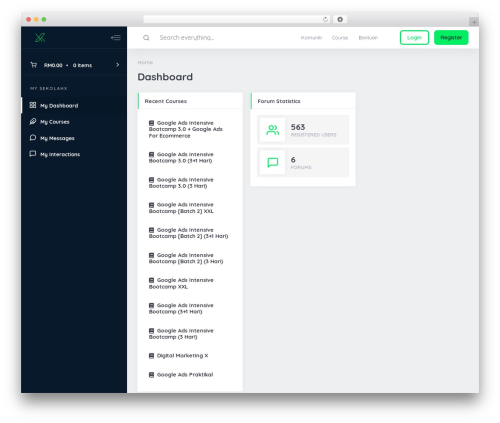Image resolution: width=500 pixels, height=423 pixels.
Task: Open Google Ads Intensive Bootcamp 3.0 (3+1 Hari)
Action: pyautogui.click(x=181, y=157)
